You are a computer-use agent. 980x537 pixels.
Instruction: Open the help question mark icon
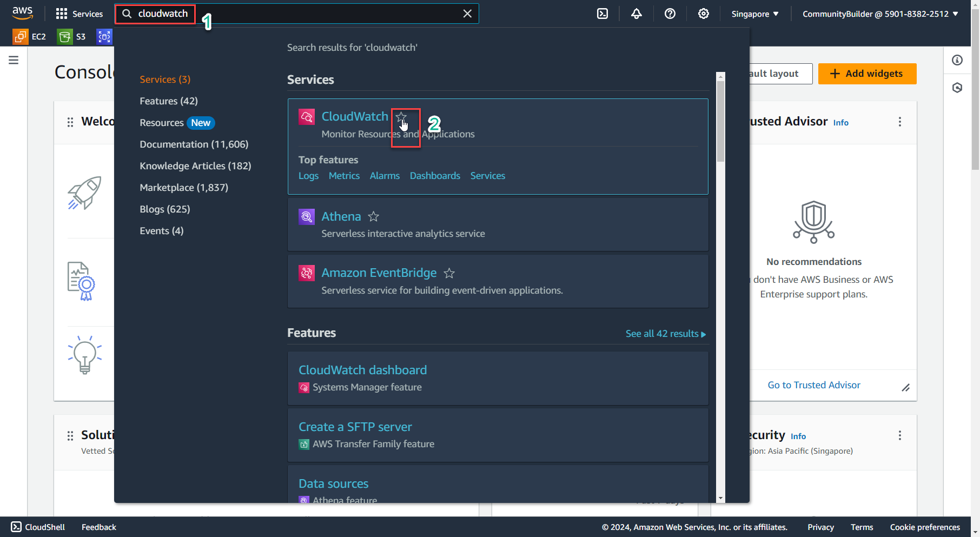pyautogui.click(x=670, y=14)
